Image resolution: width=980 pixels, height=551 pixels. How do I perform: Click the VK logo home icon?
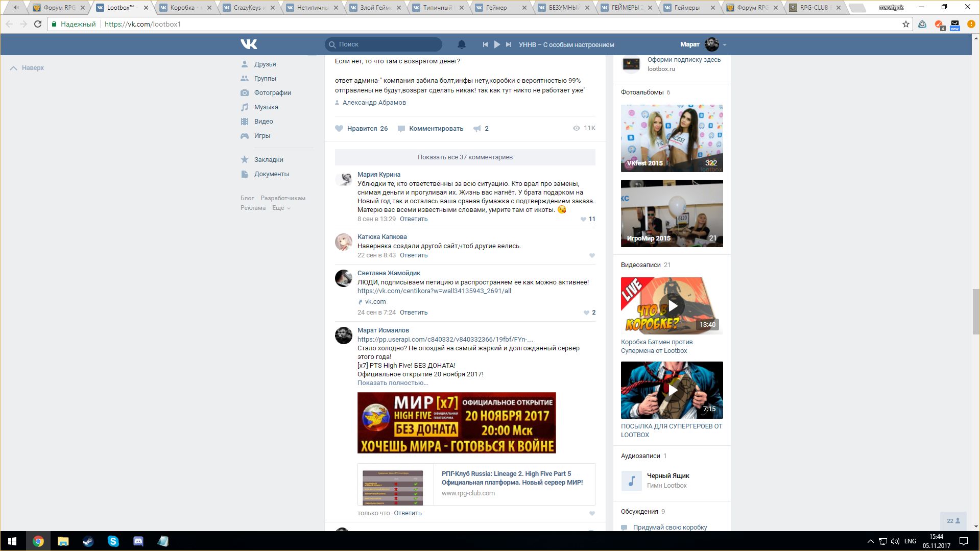pyautogui.click(x=249, y=44)
